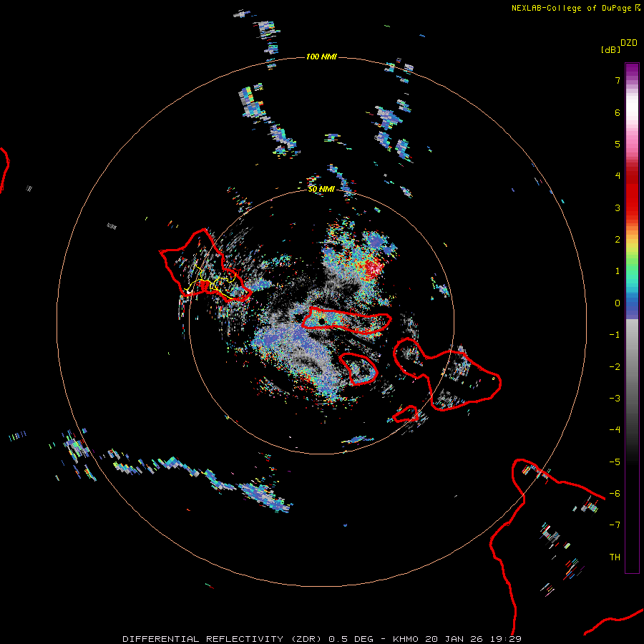
Task: Click the -1 value on color scale
Action: click(615, 335)
